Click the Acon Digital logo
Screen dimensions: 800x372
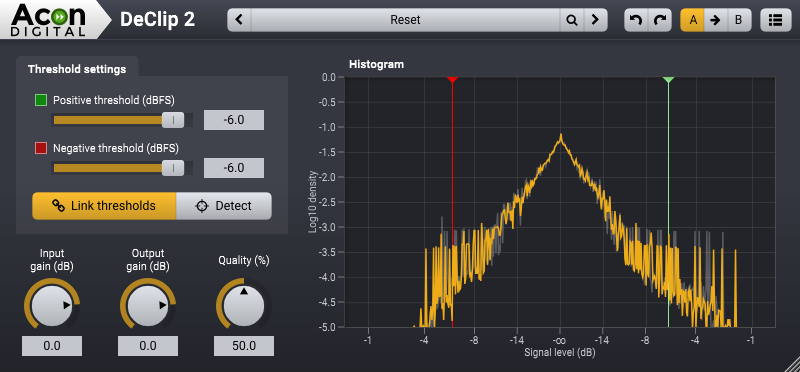click(x=49, y=20)
